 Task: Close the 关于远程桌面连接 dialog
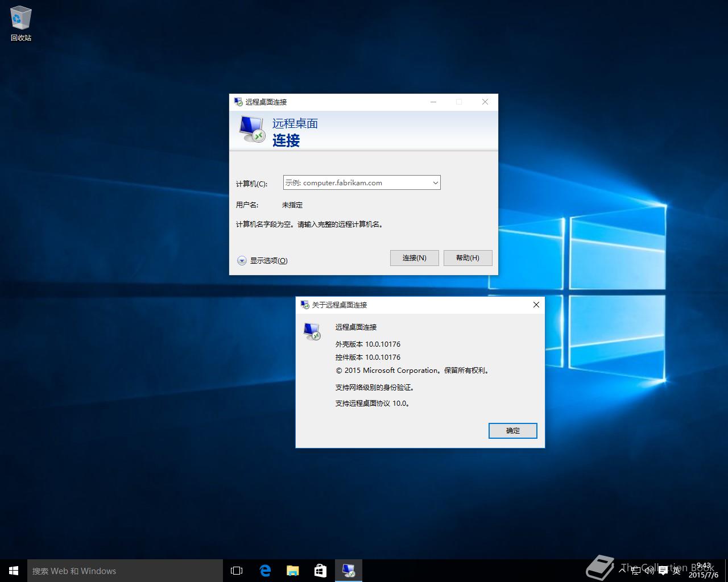(x=536, y=305)
